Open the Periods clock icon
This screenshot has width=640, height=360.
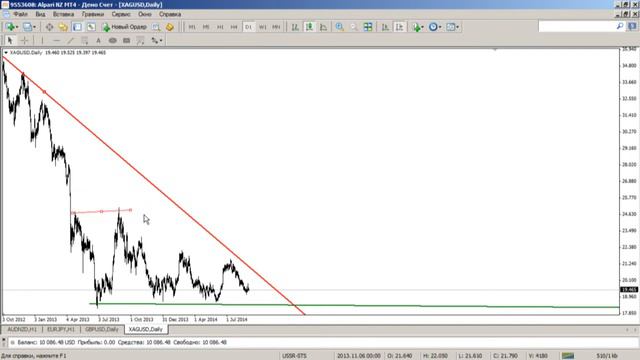[433, 27]
